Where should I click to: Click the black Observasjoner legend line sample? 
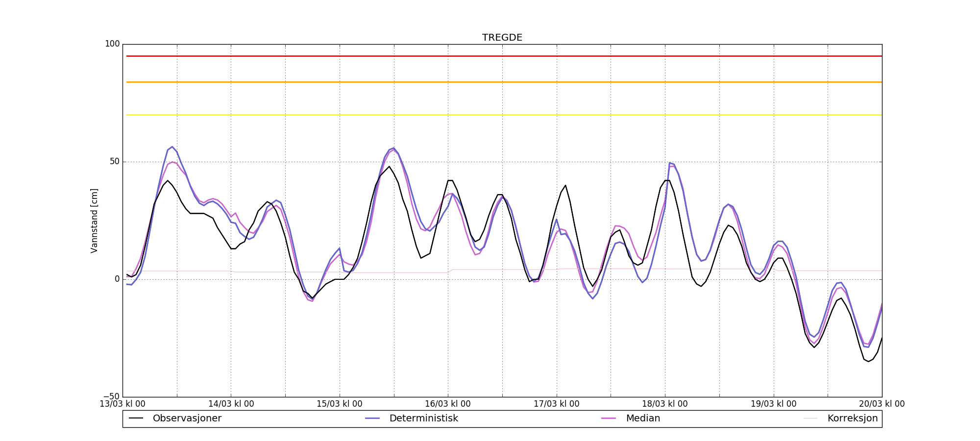(x=136, y=418)
